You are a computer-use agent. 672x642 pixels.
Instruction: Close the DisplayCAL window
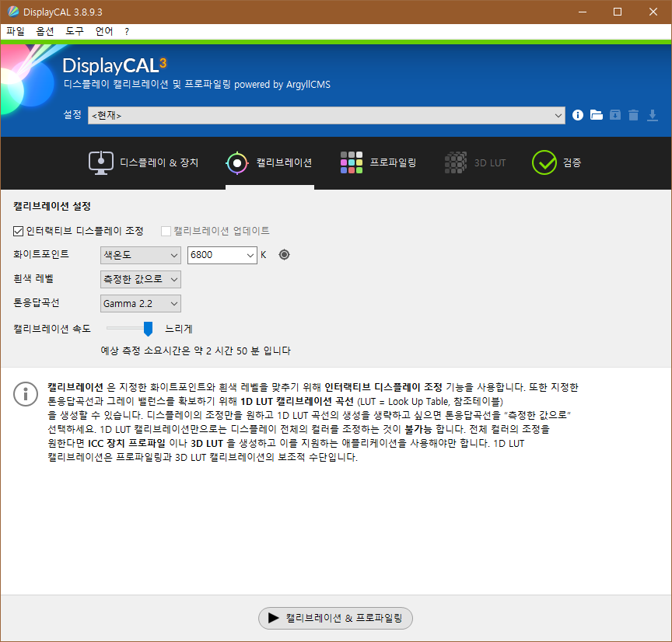pos(653,12)
